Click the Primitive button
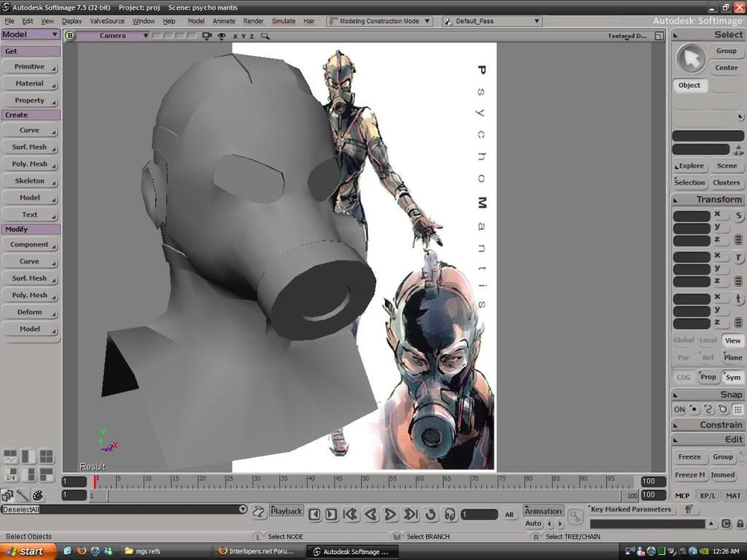Viewport: 747px width, 560px height. click(30, 67)
